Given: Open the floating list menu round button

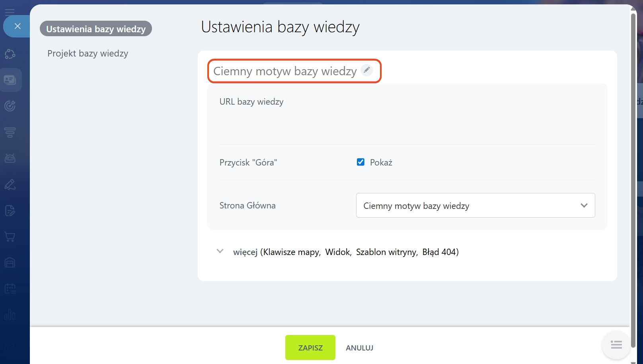Looking at the screenshot, I should (x=616, y=345).
